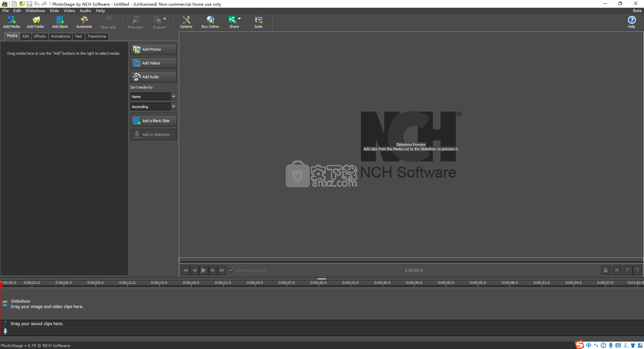Click the Play button in preview controls
Viewport: 644px width, 349px height.
pyautogui.click(x=204, y=270)
